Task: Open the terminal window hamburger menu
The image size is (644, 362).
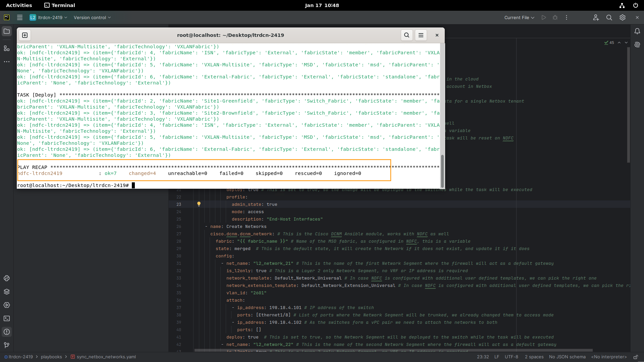Action: 421,35
